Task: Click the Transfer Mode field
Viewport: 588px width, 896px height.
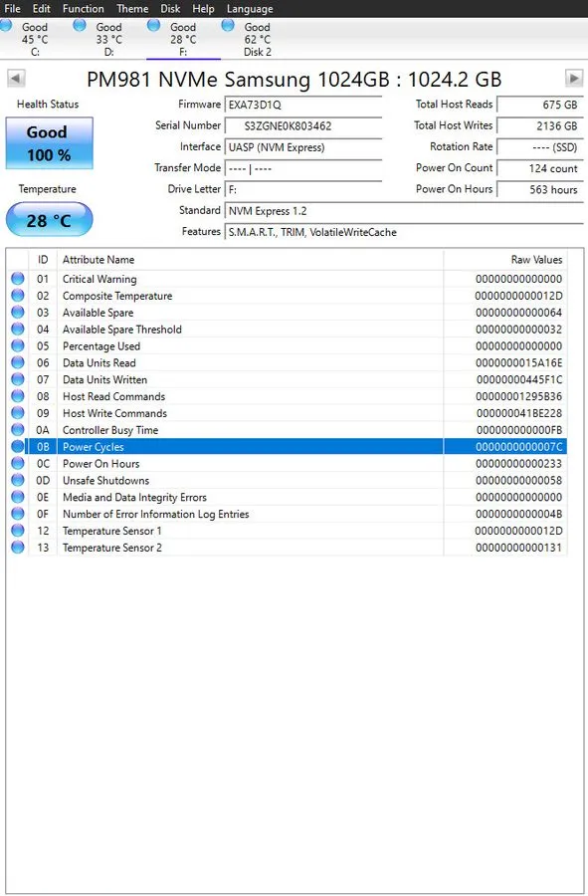Action: point(303,168)
